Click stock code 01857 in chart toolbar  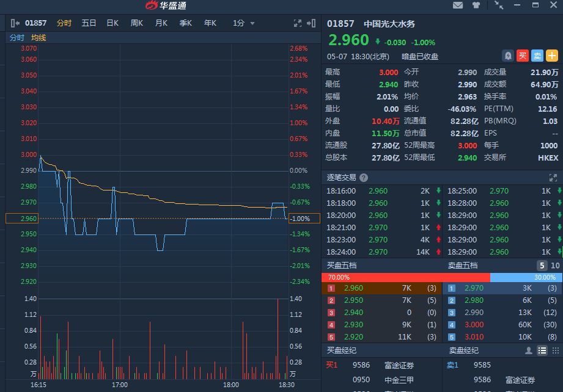pos(35,23)
